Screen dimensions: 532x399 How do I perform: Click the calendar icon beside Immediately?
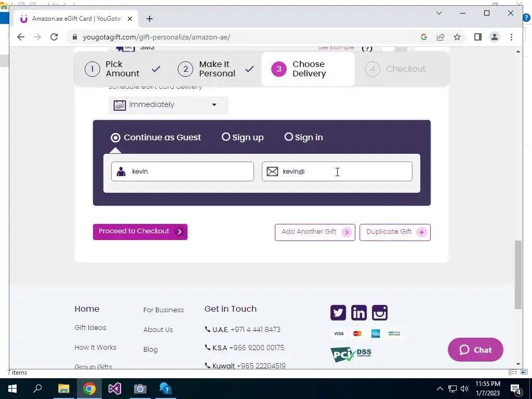(x=119, y=105)
